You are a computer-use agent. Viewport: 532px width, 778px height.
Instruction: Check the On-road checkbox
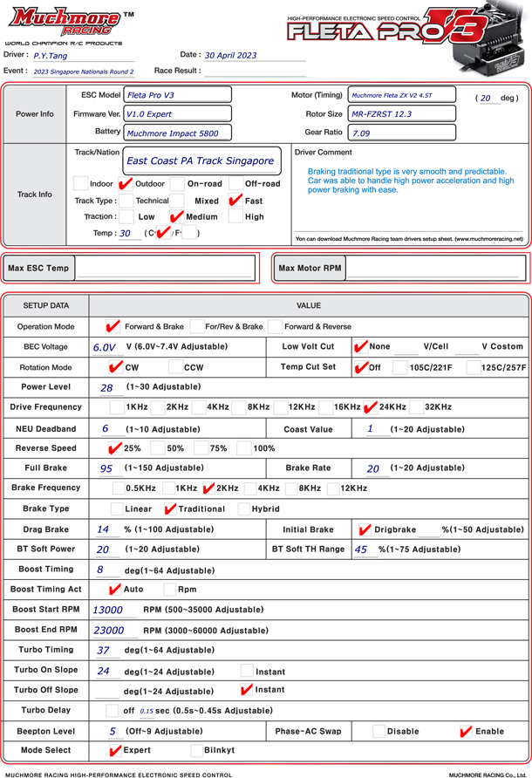[x=177, y=183]
